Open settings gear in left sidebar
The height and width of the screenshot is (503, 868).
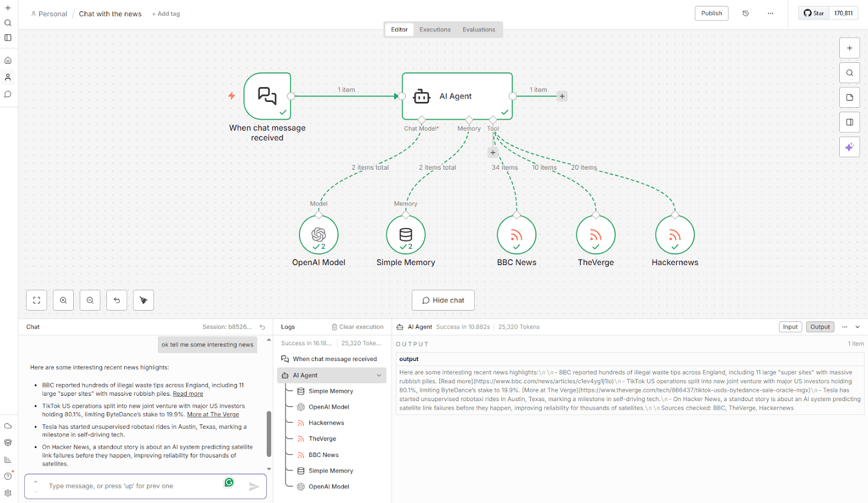tap(8, 493)
